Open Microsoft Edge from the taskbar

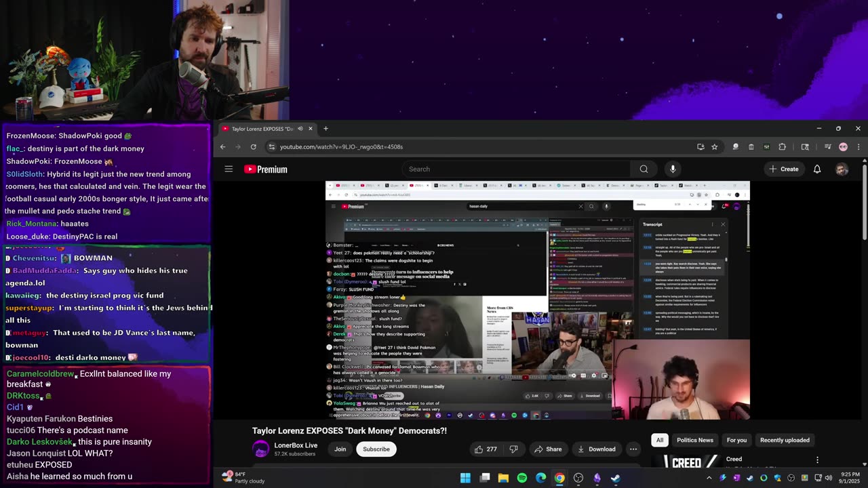coord(540,478)
